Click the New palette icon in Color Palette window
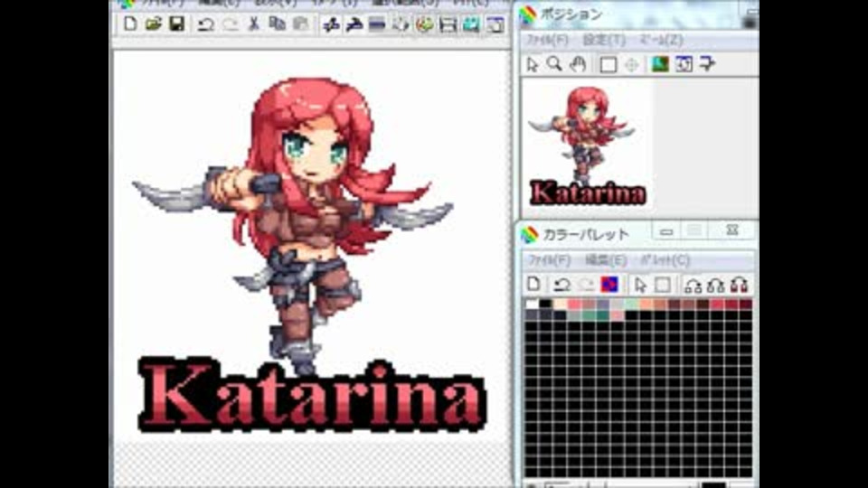The height and width of the screenshot is (488, 868). [x=533, y=285]
